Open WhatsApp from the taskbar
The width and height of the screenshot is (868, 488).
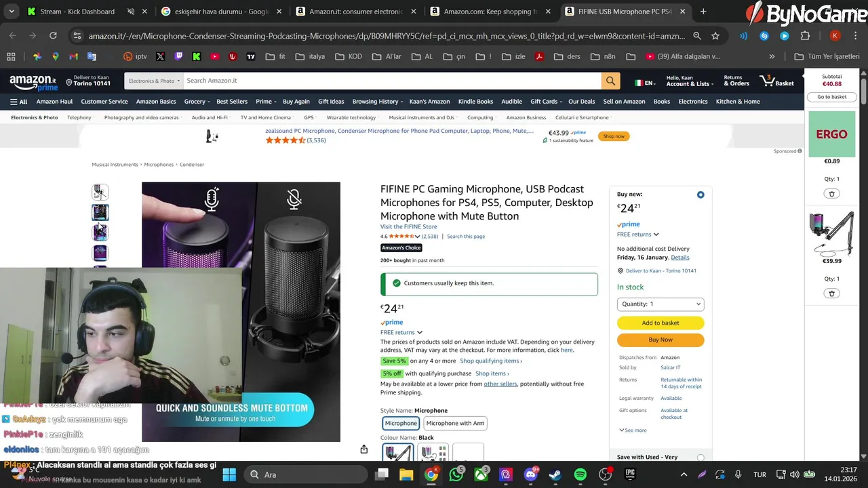[x=456, y=474]
